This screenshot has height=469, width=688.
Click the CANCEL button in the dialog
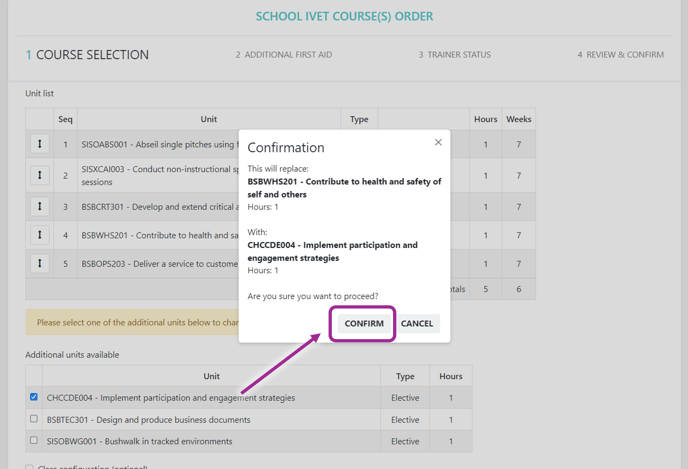point(417,323)
